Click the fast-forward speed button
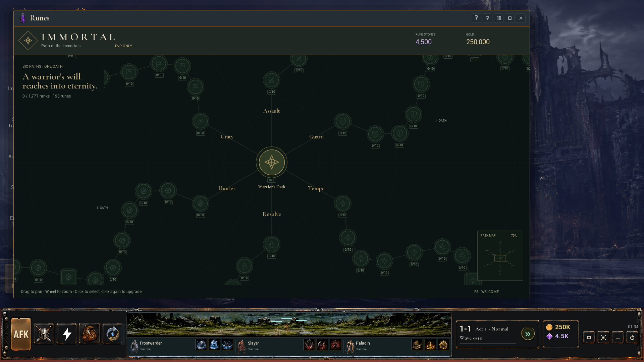This screenshot has height=362, width=644. click(528, 334)
